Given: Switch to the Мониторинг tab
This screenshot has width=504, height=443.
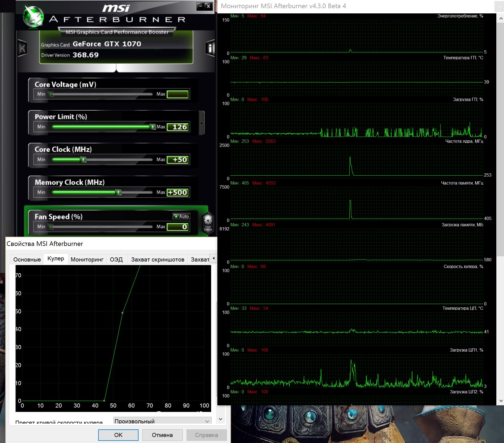Looking at the screenshot, I should pyautogui.click(x=87, y=259).
